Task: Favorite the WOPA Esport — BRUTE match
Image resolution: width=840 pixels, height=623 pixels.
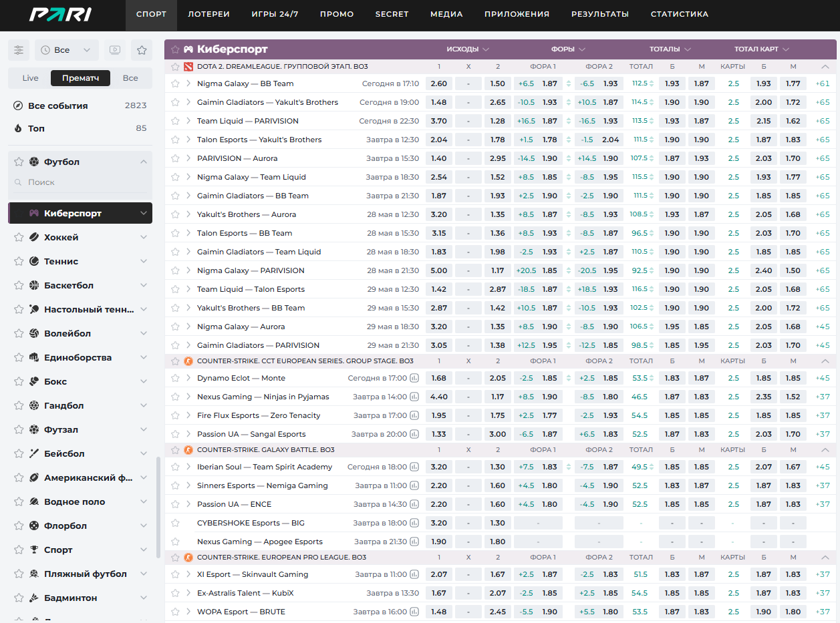Action: (175, 612)
